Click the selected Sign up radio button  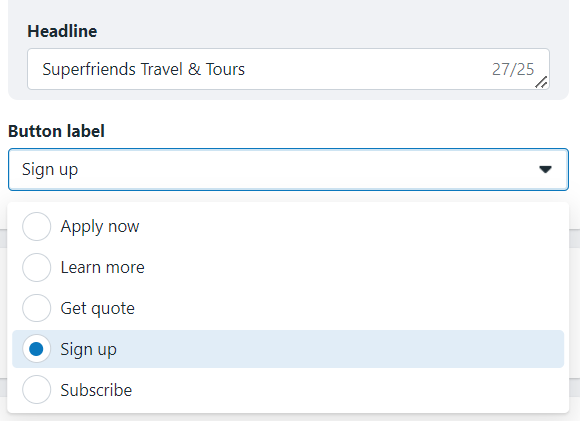(x=36, y=349)
